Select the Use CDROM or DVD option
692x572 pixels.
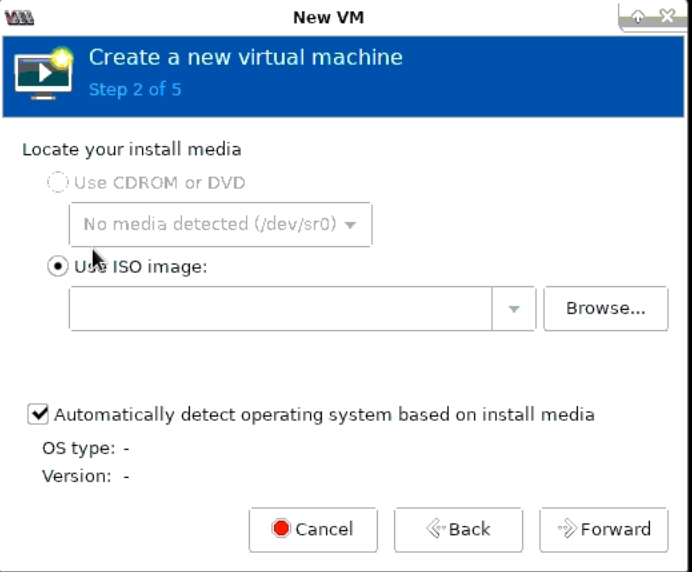click(x=59, y=183)
